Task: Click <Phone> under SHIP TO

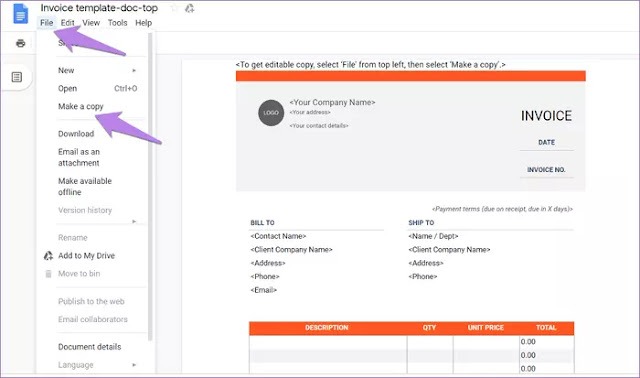Action: (x=422, y=277)
